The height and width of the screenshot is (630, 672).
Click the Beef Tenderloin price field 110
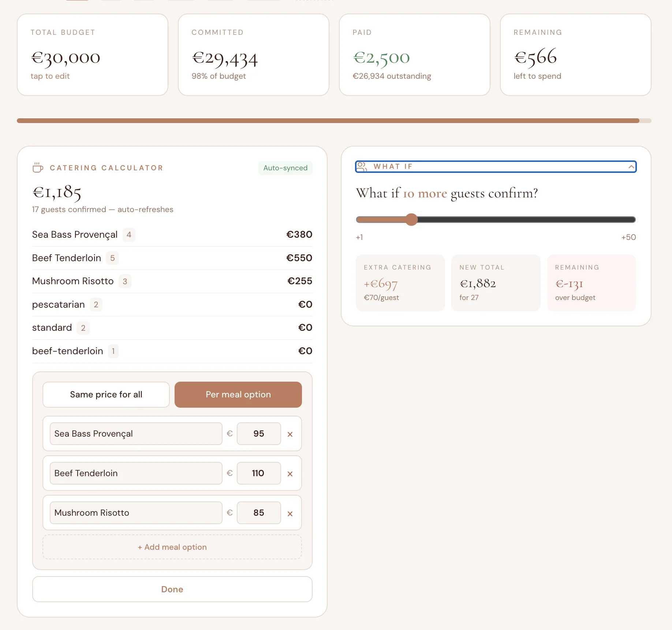(x=259, y=473)
